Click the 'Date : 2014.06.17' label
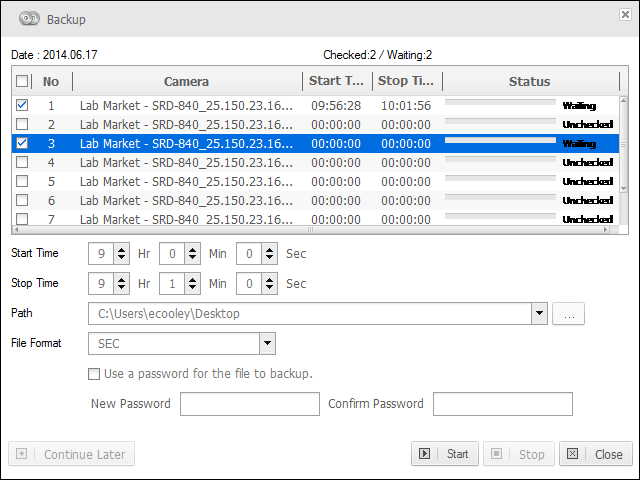The width and height of the screenshot is (640, 480). (x=54, y=55)
